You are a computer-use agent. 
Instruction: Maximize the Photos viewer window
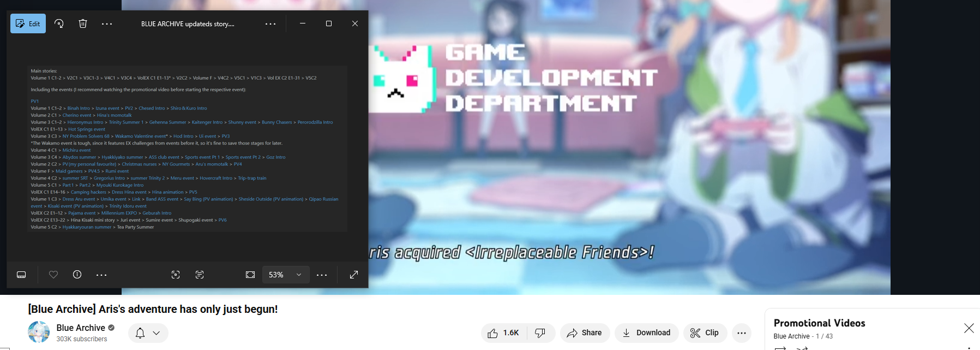[x=329, y=23]
